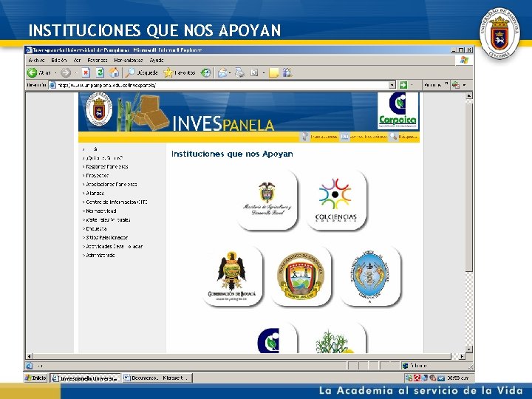
Task: Open the Edición menu
Action: tap(59, 60)
